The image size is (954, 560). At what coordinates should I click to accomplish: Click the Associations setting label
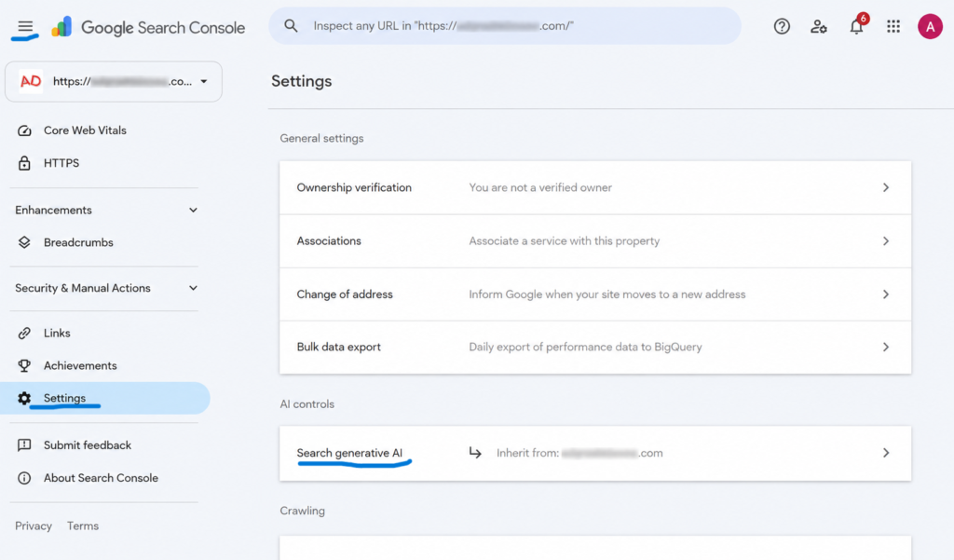point(329,241)
